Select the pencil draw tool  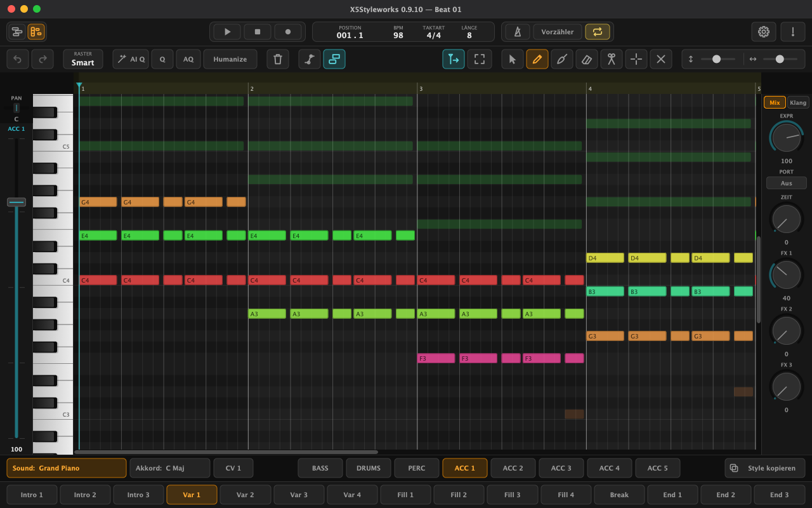click(x=537, y=59)
